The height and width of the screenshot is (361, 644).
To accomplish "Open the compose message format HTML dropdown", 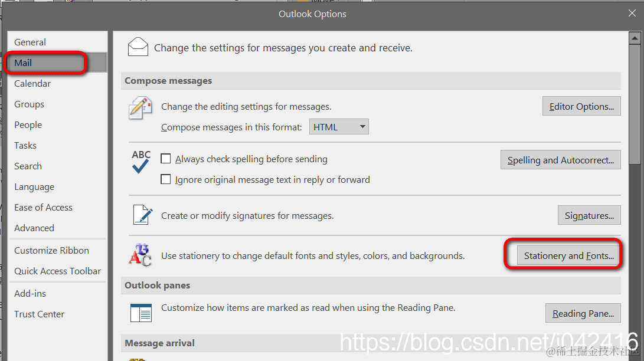I will pyautogui.click(x=339, y=127).
